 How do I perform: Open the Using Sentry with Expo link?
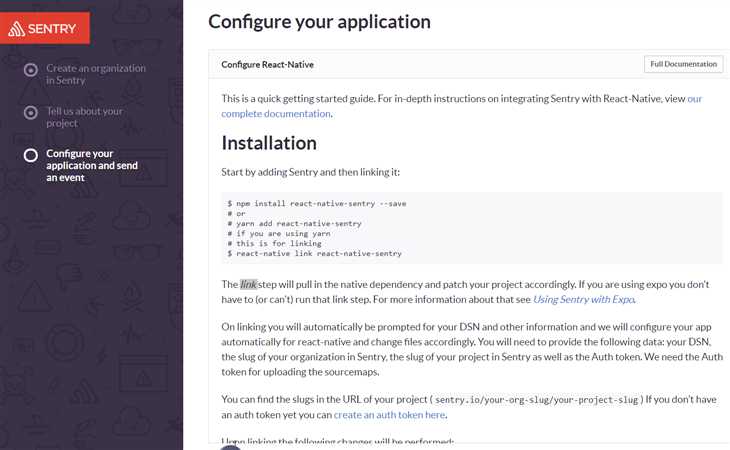point(584,299)
